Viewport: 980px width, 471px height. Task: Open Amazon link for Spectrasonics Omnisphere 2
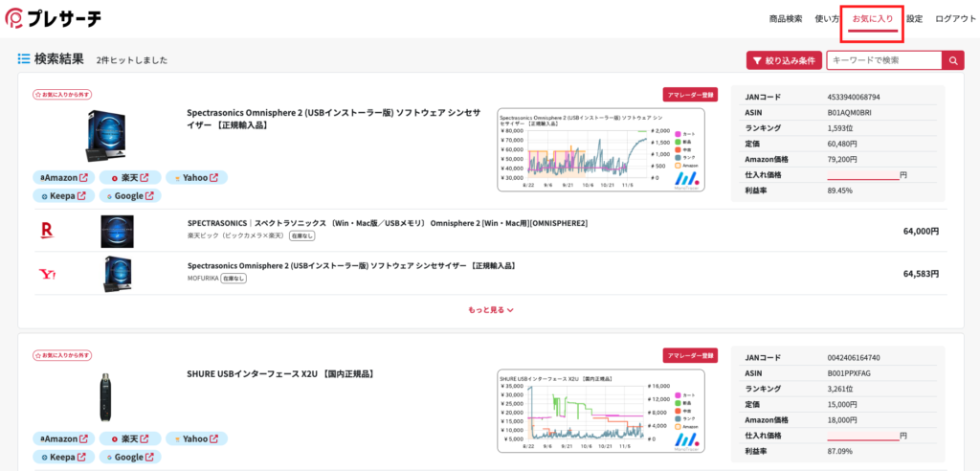pyautogui.click(x=65, y=177)
